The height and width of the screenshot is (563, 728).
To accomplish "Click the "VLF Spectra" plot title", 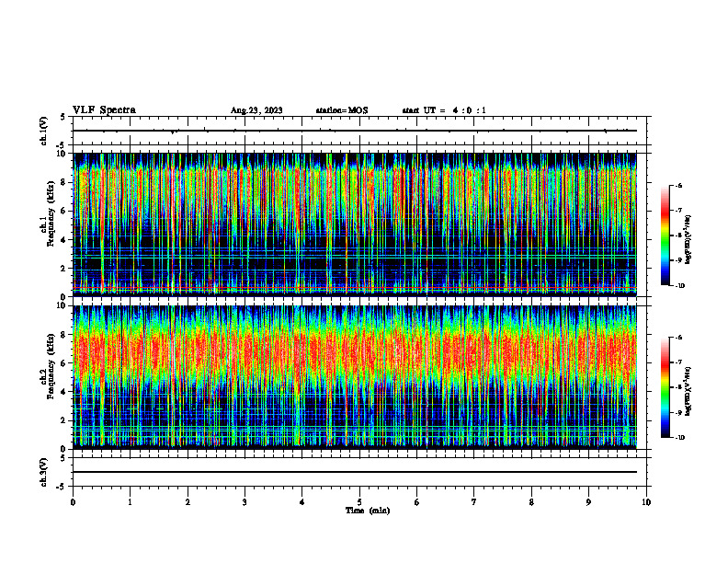I will 104,110.
